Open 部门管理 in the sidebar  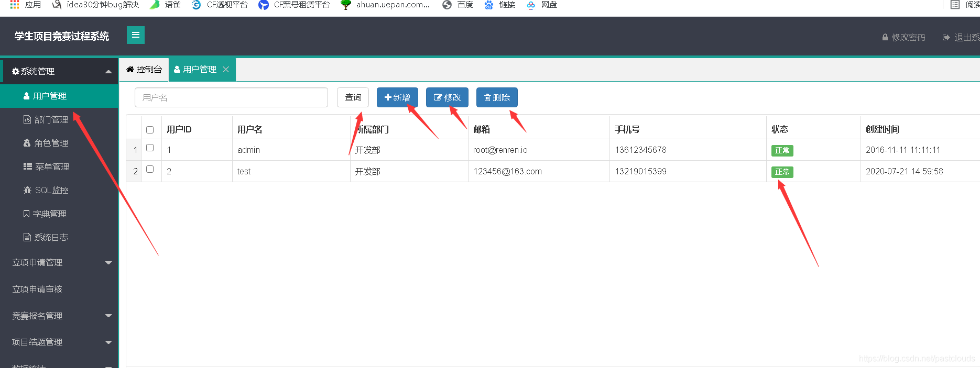tap(51, 119)
